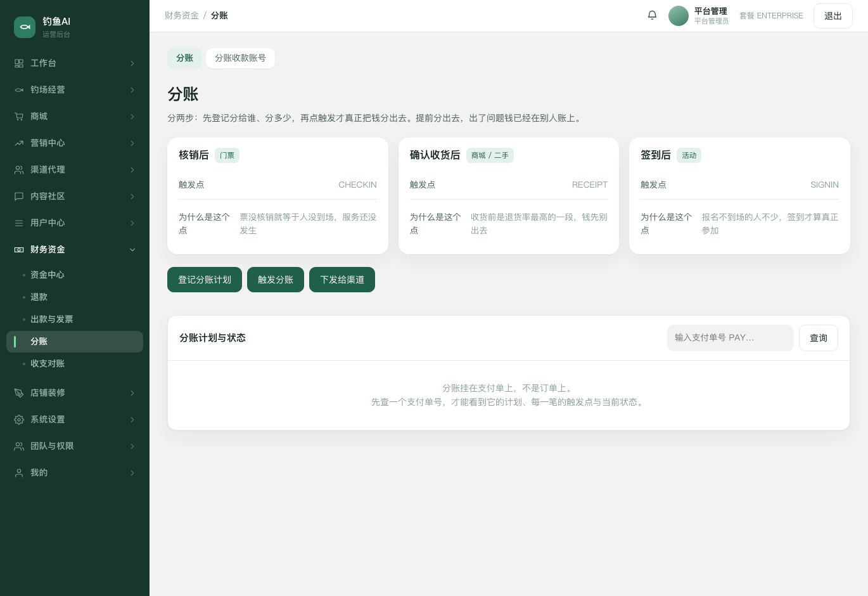Click the user avatar circle
The width and height of the screenshot is (868, 596).
679,16
